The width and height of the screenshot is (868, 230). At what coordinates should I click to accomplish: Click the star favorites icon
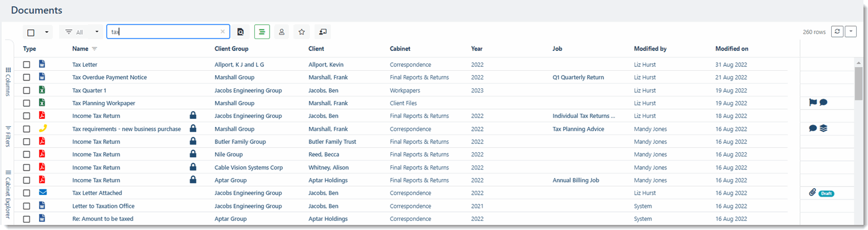[x=301, y=32]
